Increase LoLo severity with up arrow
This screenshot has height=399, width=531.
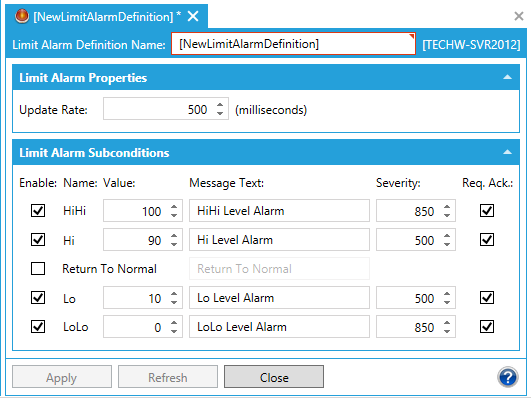point(447,323)
